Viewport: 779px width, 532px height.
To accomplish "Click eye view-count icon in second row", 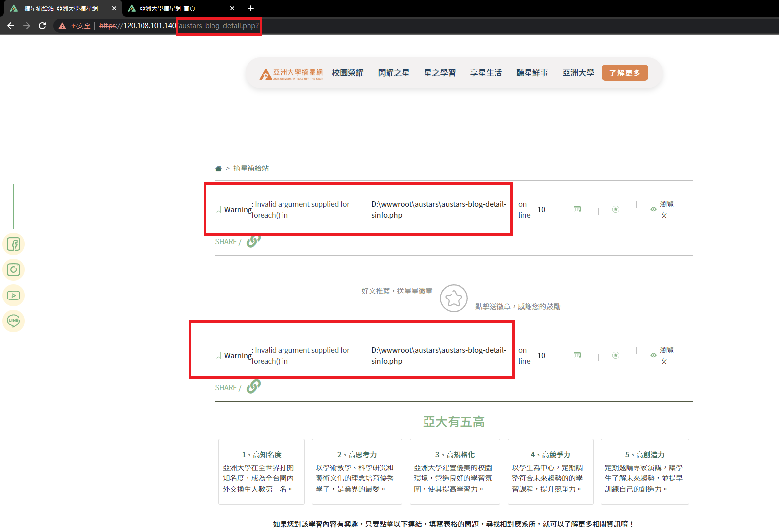I will [653, 355].
